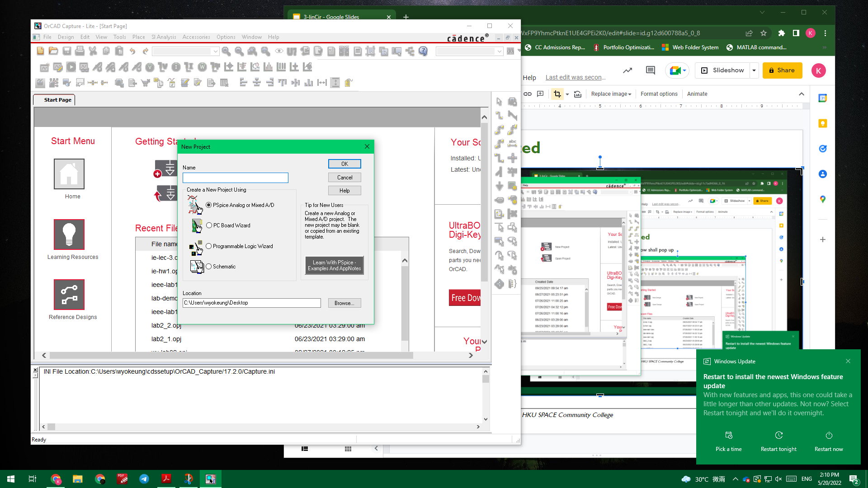Open the Place menu
Screen dimensions: 868x488
(139, 37)
